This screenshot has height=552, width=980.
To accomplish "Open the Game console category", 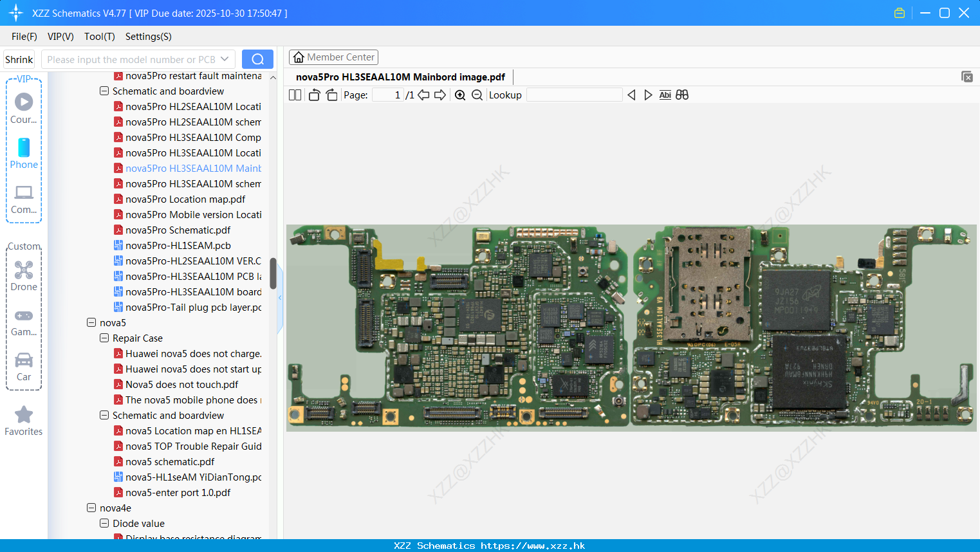I will pos(24,322).
